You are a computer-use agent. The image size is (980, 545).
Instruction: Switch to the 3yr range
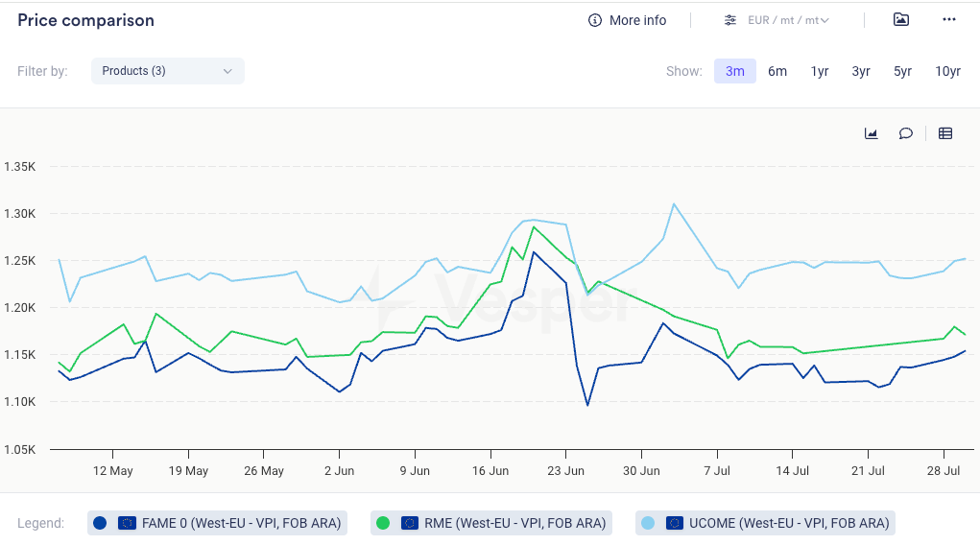pos(861,71)
